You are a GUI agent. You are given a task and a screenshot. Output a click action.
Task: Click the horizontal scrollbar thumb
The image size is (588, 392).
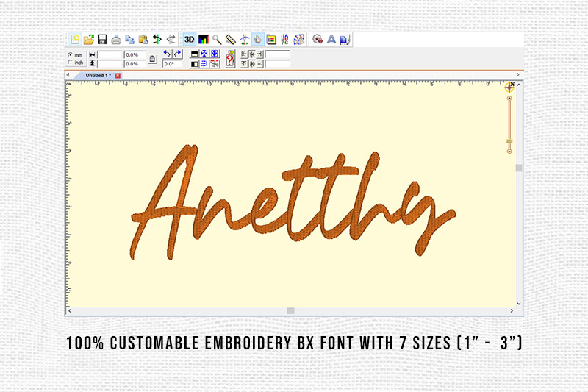pos(290,310)
